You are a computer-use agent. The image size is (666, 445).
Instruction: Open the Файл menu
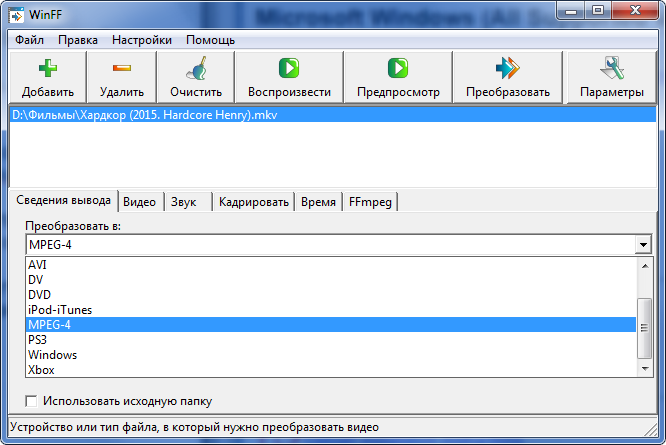29,40
